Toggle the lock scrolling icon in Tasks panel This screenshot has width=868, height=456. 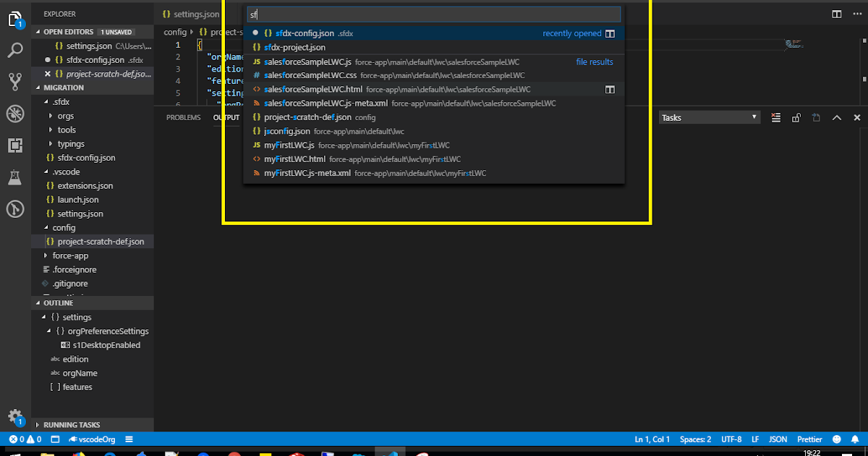coord(796,117)
